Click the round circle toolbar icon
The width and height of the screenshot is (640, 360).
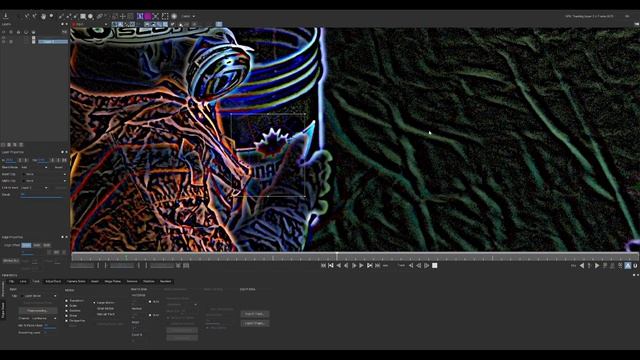click(174, 16)
